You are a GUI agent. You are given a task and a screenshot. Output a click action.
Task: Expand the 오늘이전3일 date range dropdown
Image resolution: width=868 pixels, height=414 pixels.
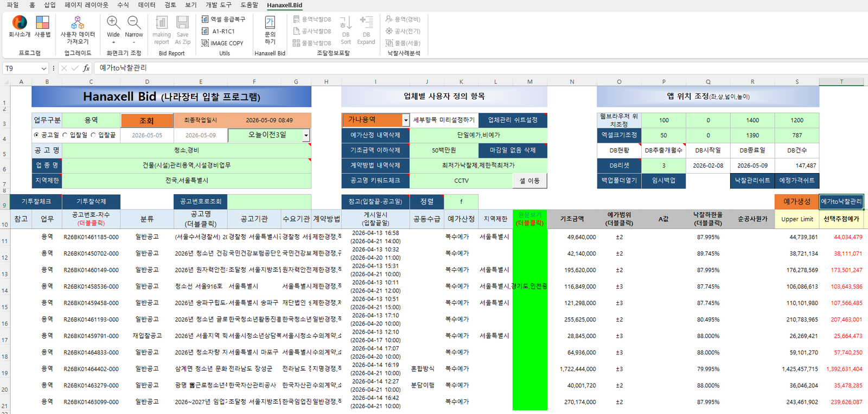tap(306, 135)
